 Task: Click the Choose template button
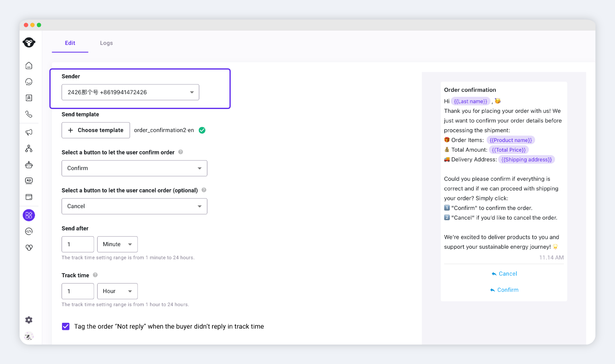click(x=96, y=130)
